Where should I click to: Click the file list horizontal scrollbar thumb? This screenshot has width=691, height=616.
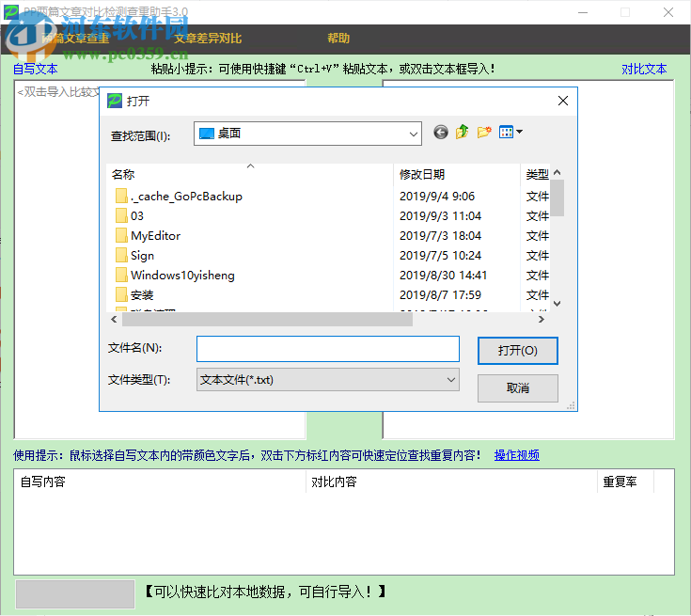click(x=267, y=319)
